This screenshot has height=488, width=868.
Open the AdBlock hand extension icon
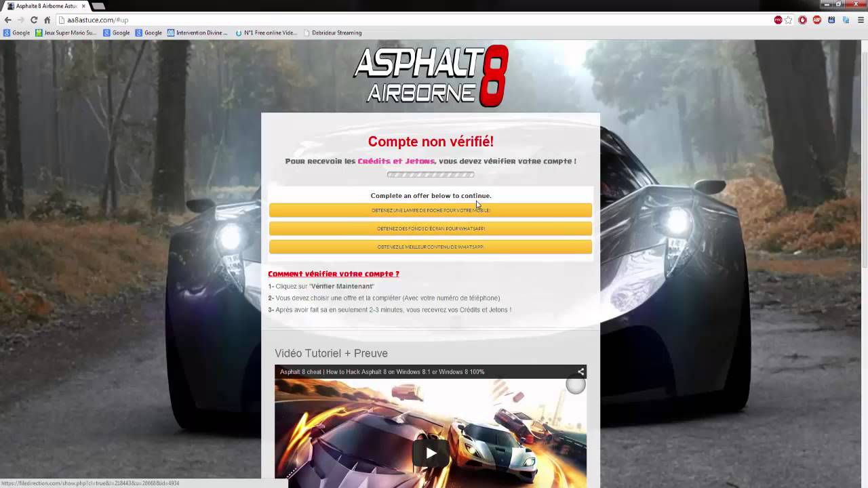(x=803, y=20)
